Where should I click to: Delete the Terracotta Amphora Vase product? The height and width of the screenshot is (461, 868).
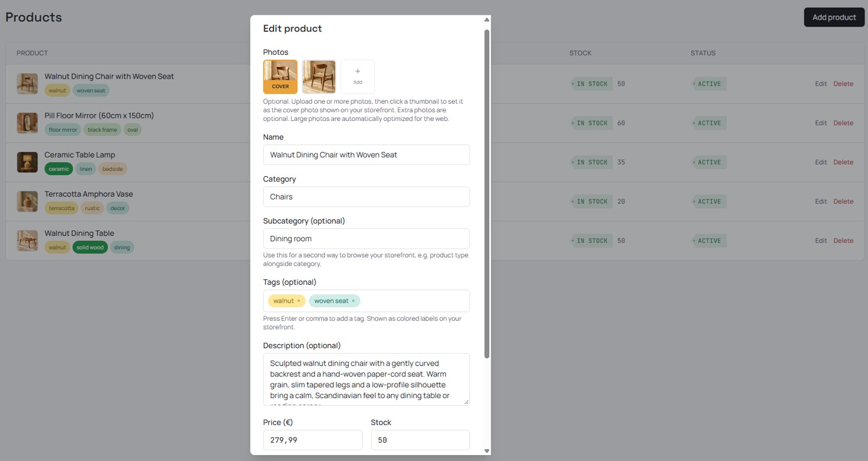pyautogui.click(x=843, y=201)
